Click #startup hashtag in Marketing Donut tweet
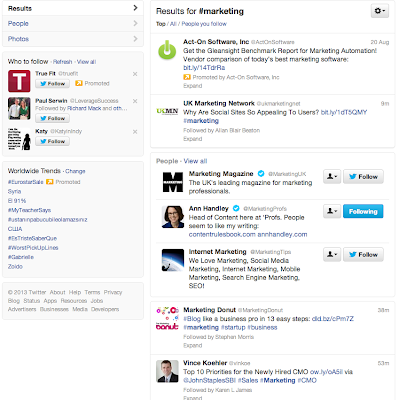The width and height of the screenshot is (399, 400). (x=233, y=327)
